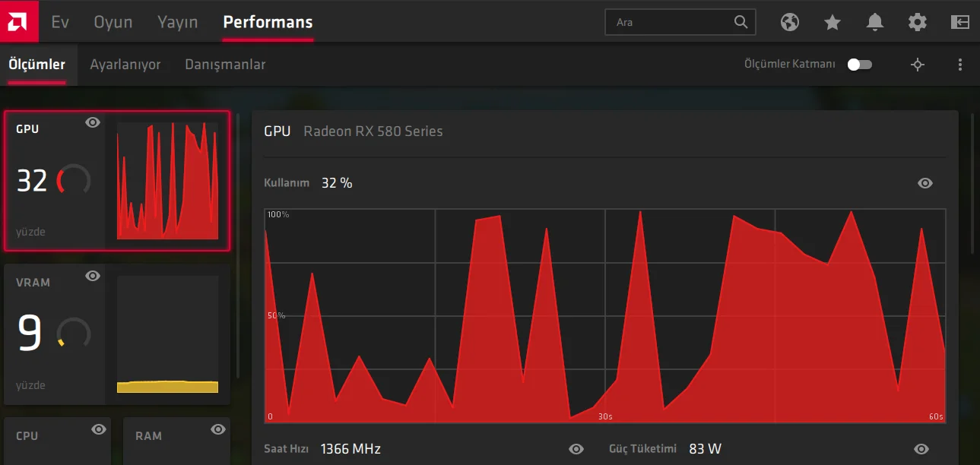Toggle Saat Hızı metric visibility eye
The image size is (980, 465).
pos(576,449)
